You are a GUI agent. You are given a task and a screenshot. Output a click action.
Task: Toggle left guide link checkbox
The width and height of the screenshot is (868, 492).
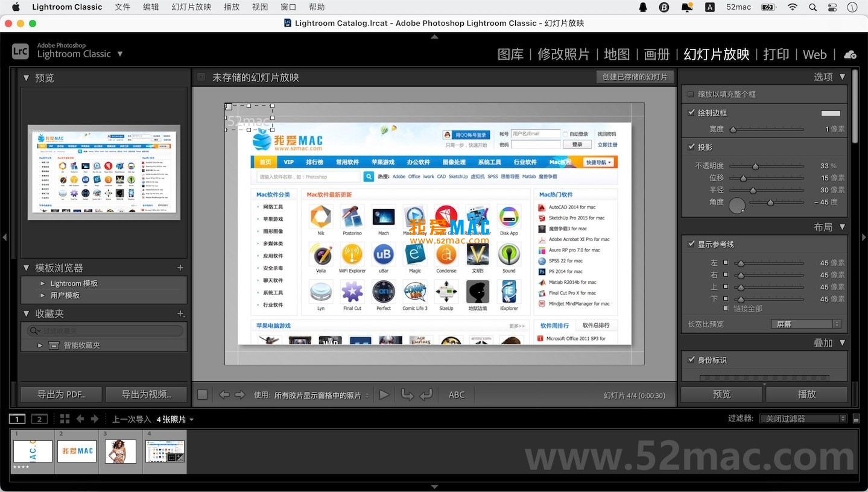[726, 263]
